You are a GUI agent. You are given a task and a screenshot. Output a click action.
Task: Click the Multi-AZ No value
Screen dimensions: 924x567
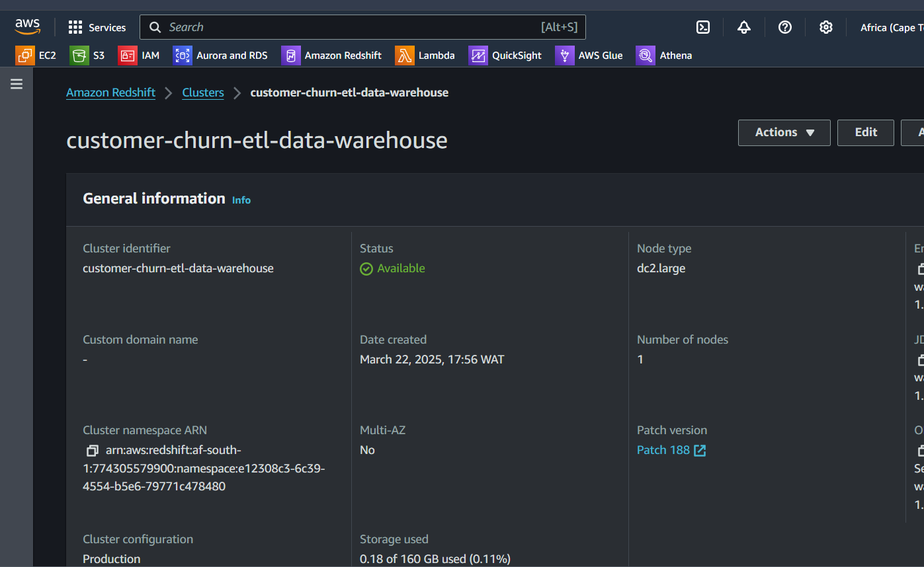367,450
